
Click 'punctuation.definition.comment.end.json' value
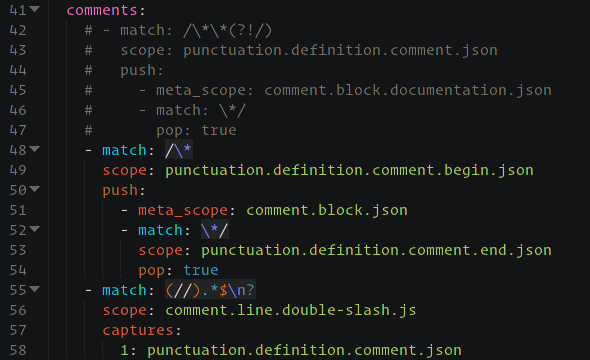[x=376, y=251]
